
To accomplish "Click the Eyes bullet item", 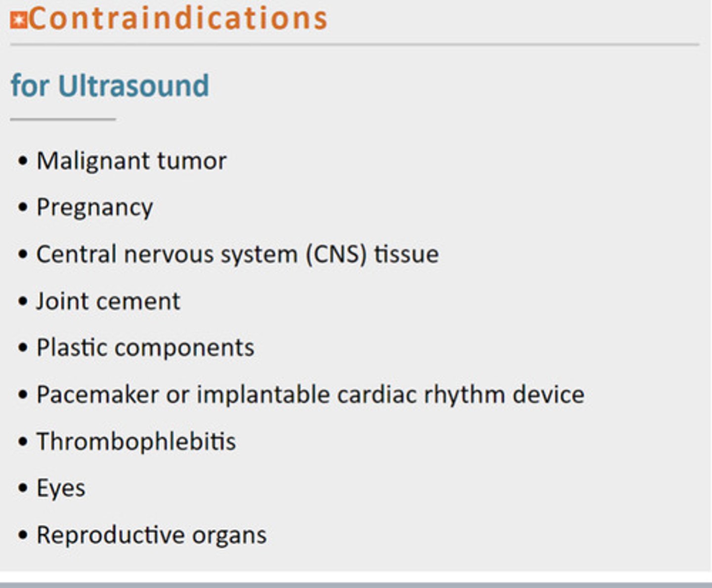I will click(61, 488).
